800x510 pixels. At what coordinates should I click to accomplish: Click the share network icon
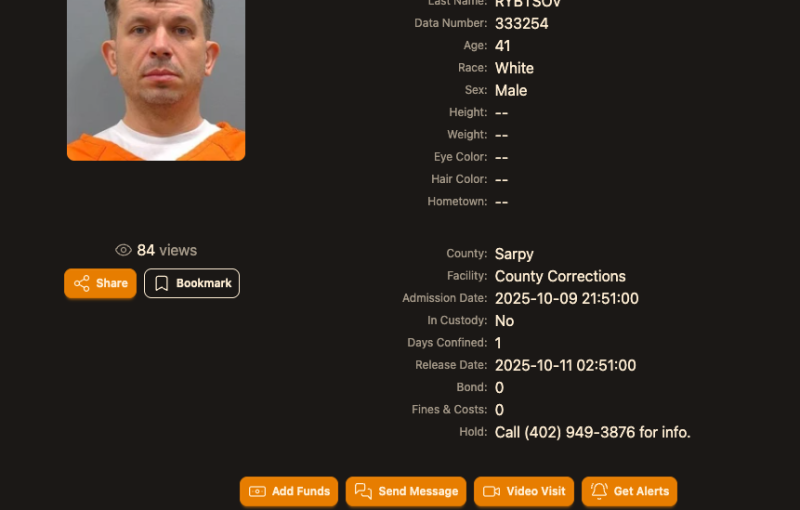pos(82,283)
